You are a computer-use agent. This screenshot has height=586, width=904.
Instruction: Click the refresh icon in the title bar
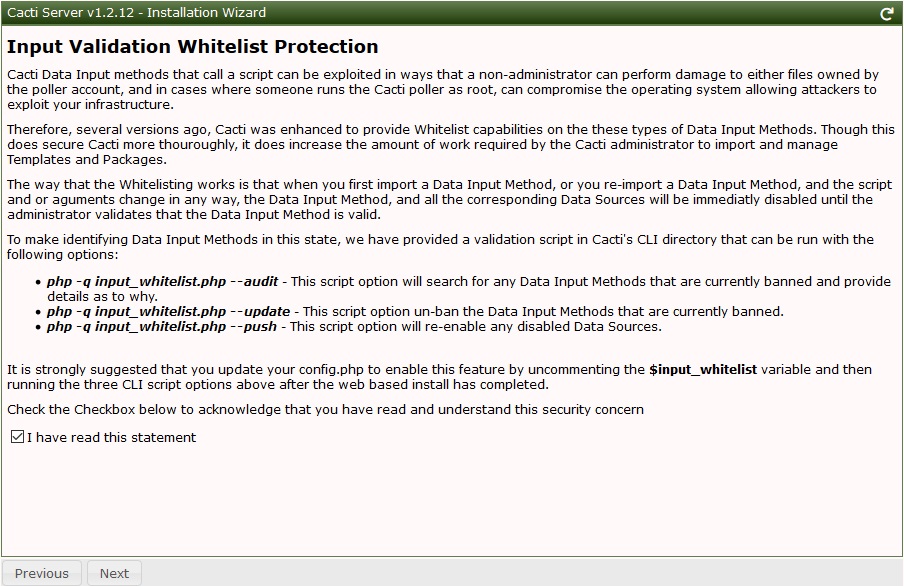(x=887, y=13)
